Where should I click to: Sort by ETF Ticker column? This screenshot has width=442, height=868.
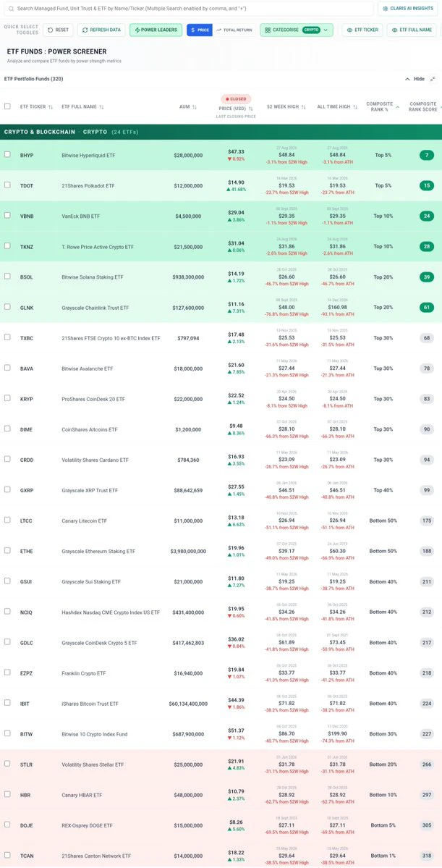(36, 107)
